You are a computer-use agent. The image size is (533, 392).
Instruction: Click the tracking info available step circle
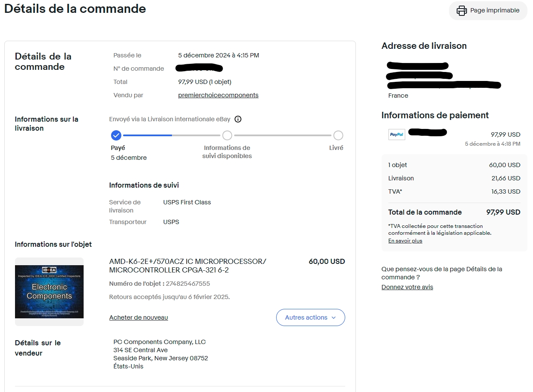pyautogui.click(x=227, y=135)
